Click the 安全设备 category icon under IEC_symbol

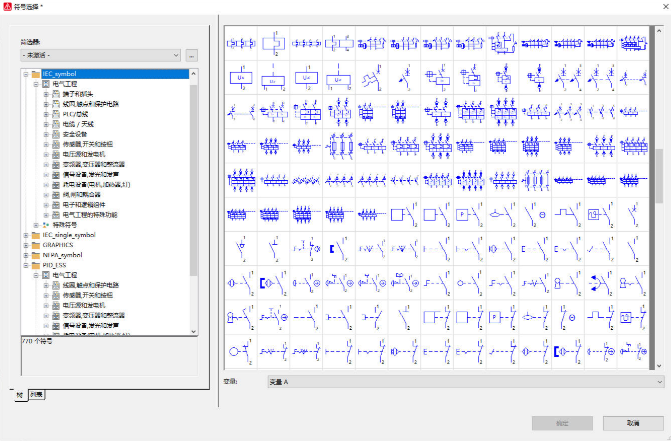pyautogui.click(x=57, y=134)
